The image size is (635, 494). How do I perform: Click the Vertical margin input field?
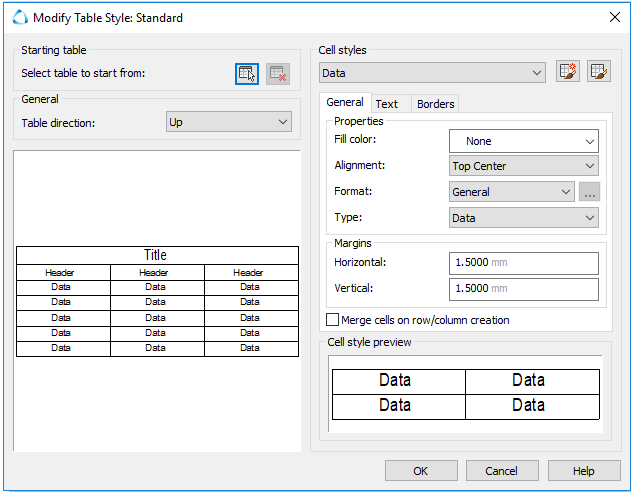[x=523, y=289]
